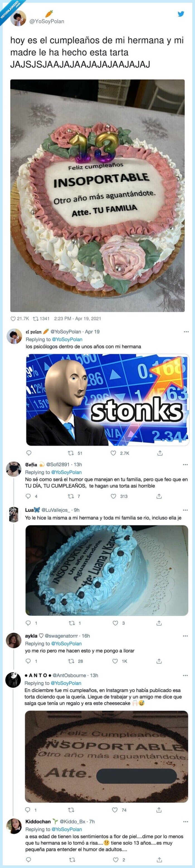The height and width of the screenshot is (868, 195).
Task: Open more options on Lua's tweet
Action: (x=185, y=510)
